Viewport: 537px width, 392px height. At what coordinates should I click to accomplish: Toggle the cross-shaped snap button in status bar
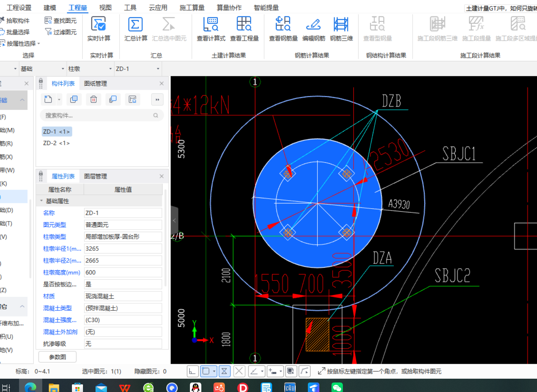tap(239, 371)
